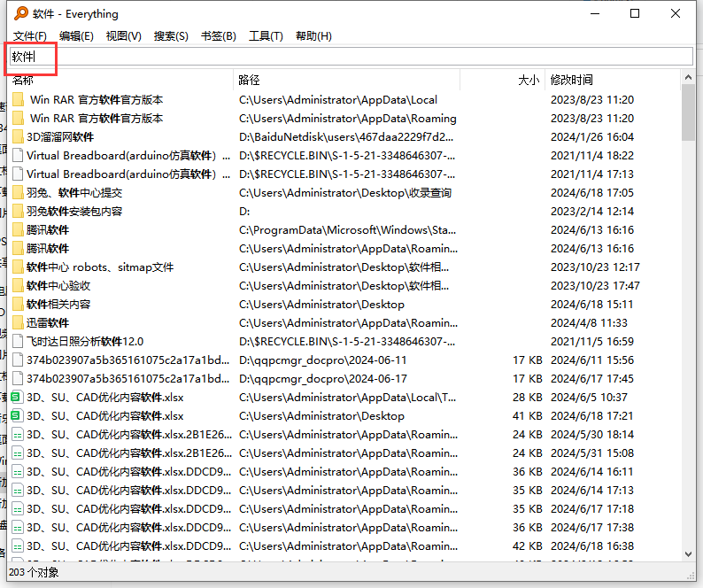Viewport: 703px width, 588px height.
Task: Click the folder icon of 羽兔、软件中心提交
Action: click(18, 192)
